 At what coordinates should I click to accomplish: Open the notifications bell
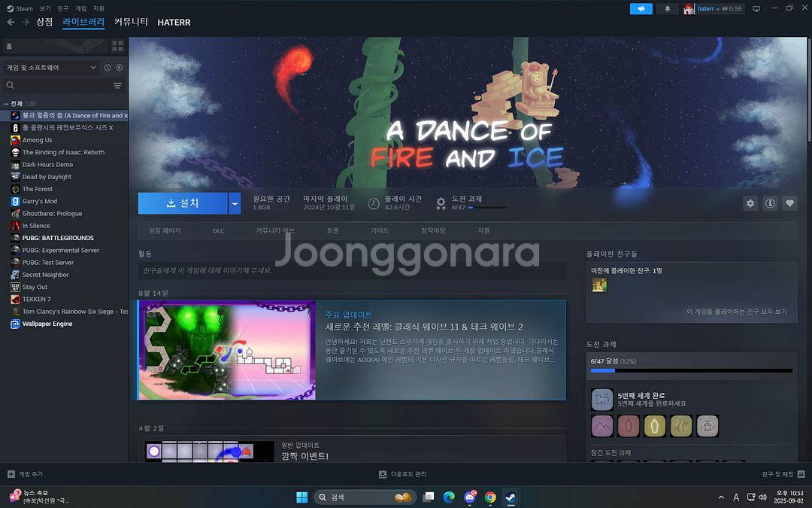[668, 9]
